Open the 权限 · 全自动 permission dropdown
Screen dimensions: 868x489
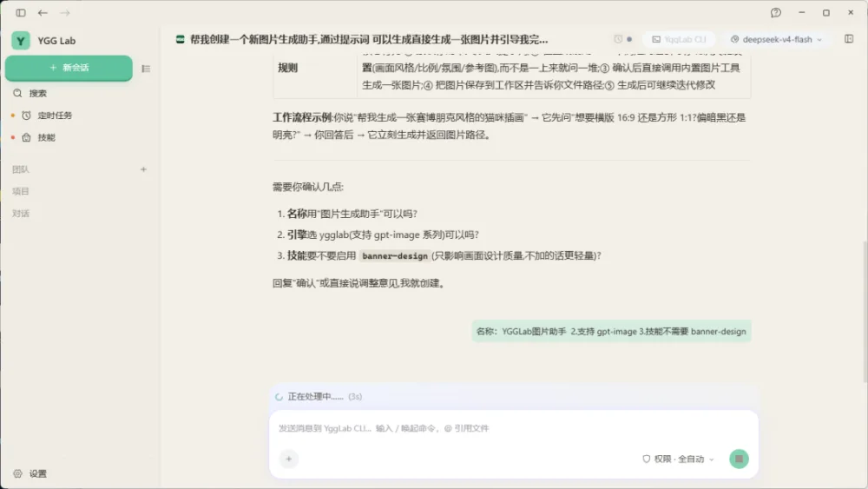[678, 459]
